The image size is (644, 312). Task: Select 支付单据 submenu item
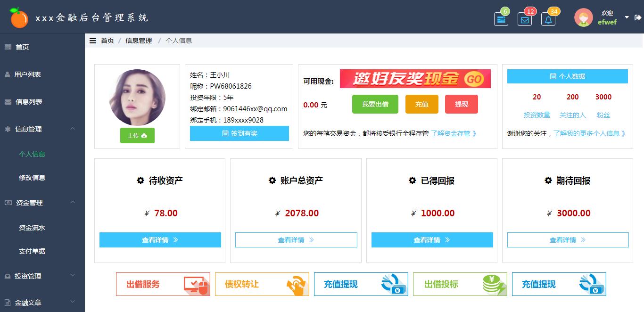pyautogui.click(x=32, y=251)
